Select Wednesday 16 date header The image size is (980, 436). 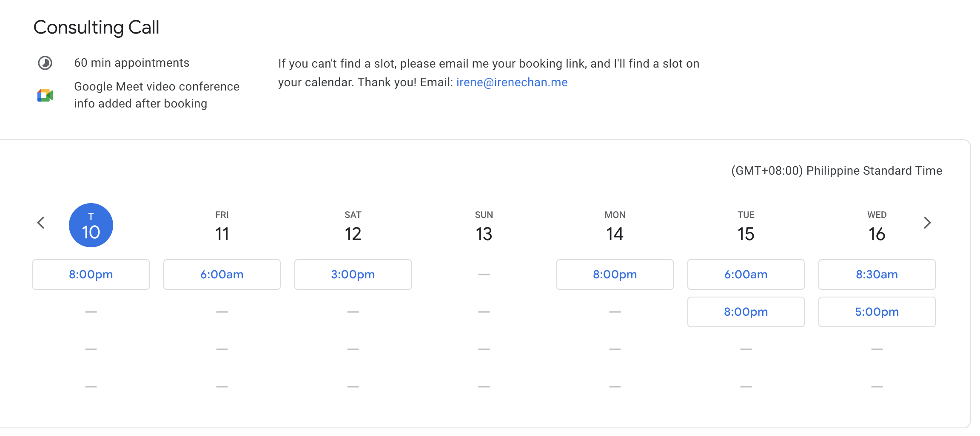pyautogui.click(x=877, y=226)
